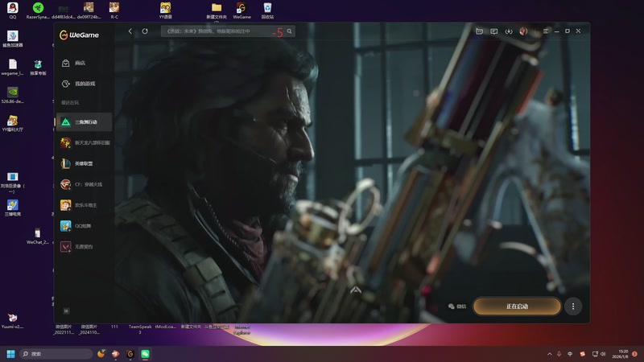
Task: Open the 526.86-de... NVIDIA installer on the desktop
Action: 12,95
